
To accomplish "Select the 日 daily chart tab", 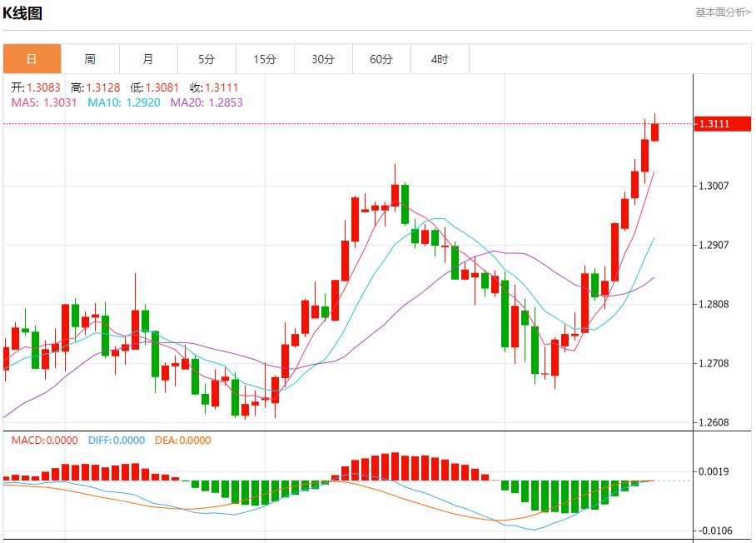I will click(x=32, y=59).
